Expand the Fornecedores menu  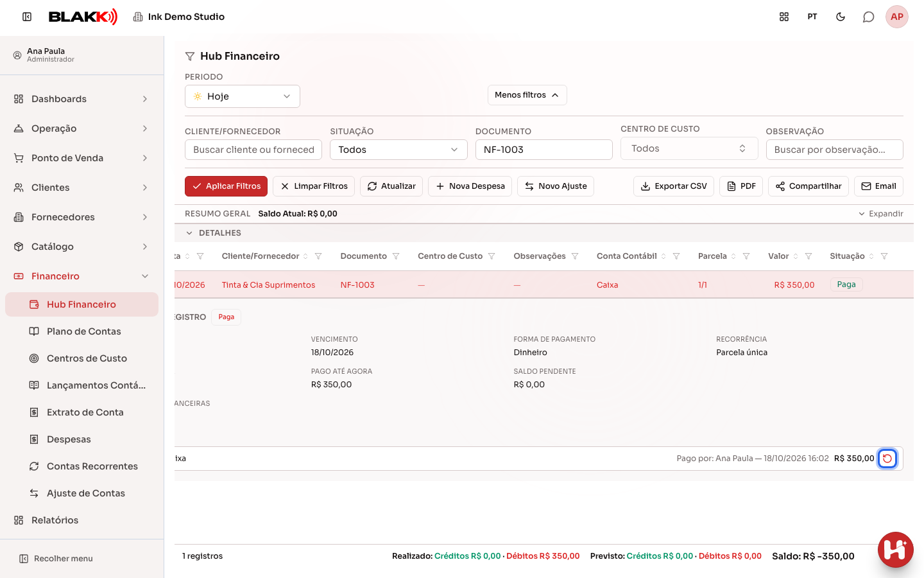pos(81,217)
